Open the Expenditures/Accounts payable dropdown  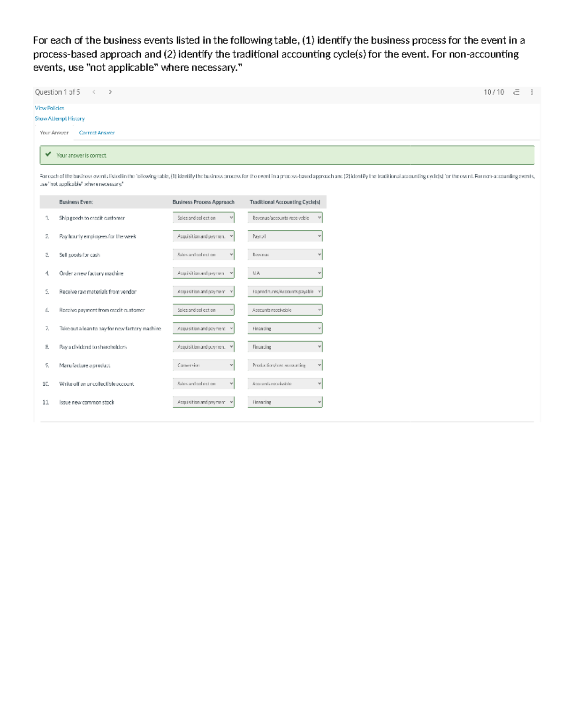[285, 292]
